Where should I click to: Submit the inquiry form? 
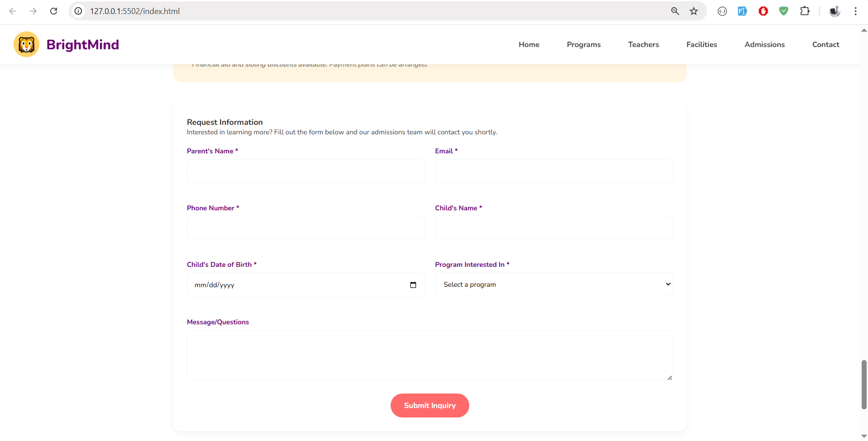(x=429, y=406)
